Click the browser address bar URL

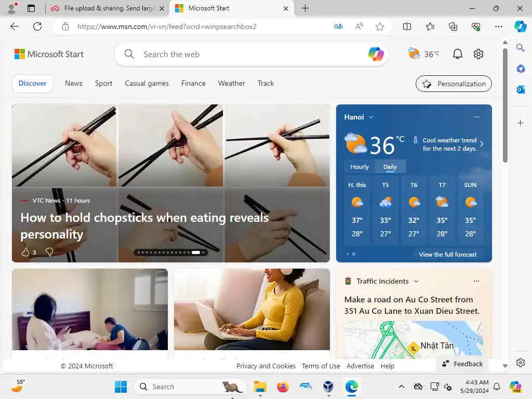167,26
